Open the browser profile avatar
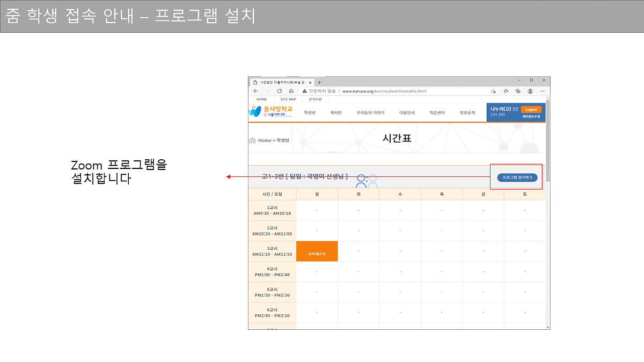The height and width of the screenshot is (362, 644). [x=530, y=91]
